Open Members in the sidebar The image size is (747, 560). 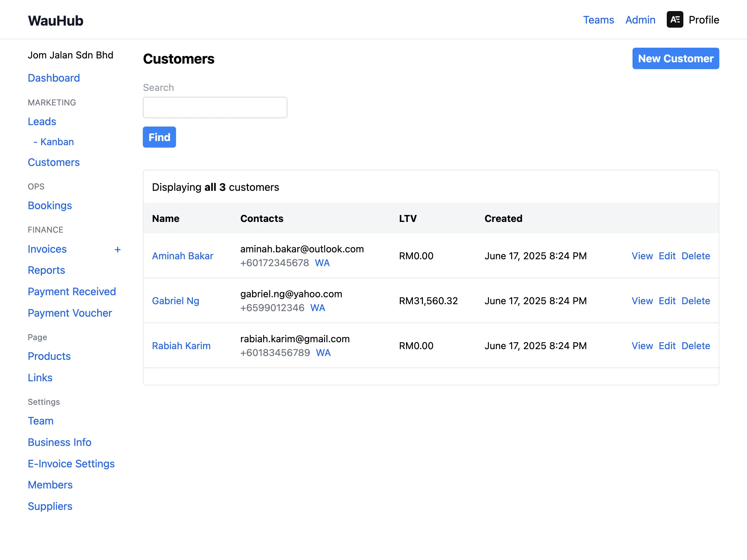pyautogui.click(x=50, y=485)
